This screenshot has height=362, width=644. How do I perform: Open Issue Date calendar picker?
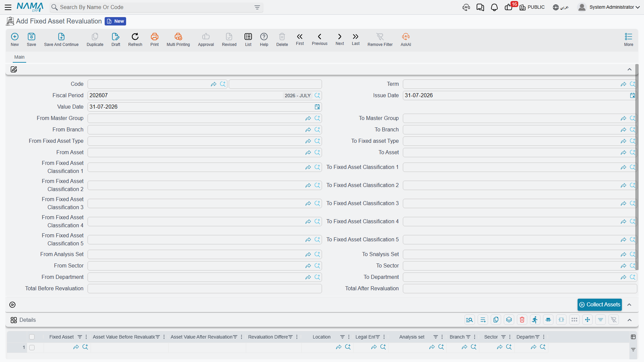pyautogui.click(x=633, y=96)
